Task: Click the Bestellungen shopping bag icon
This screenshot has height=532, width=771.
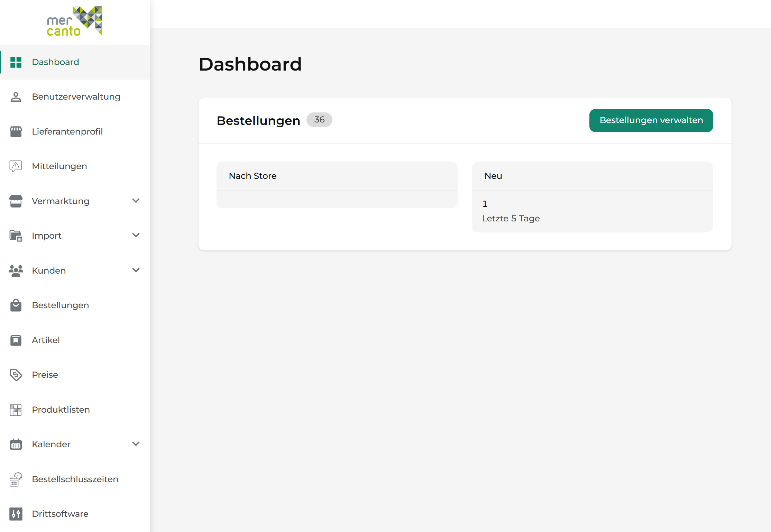Action: pyautogui.click(x=16, y=305)
